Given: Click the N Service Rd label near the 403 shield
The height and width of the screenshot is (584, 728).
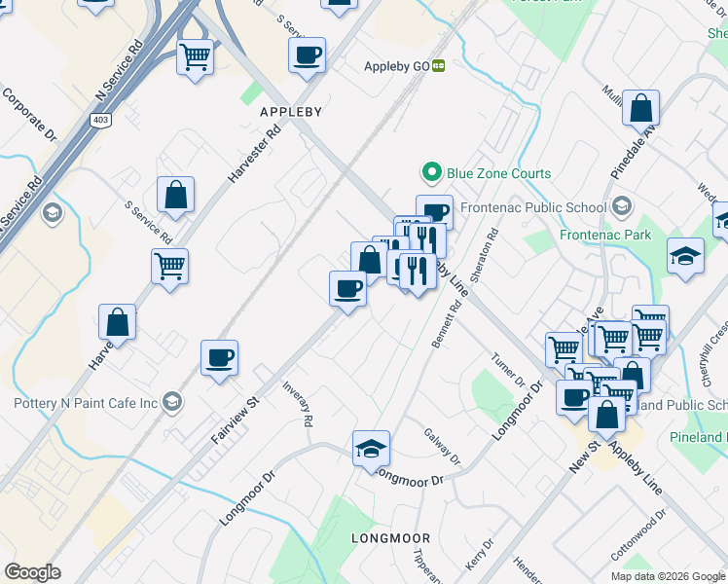Looking at the screenshot, I should 120,70.
